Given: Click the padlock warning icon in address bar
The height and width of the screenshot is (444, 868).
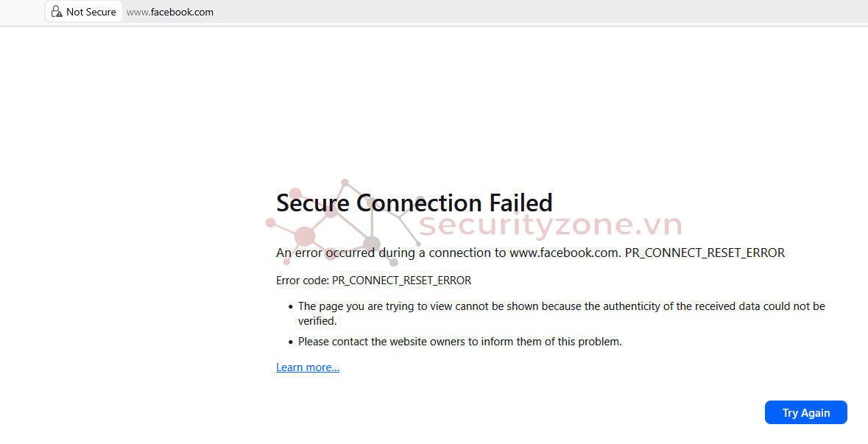Looking at the screenshot, I should (57, 12).
